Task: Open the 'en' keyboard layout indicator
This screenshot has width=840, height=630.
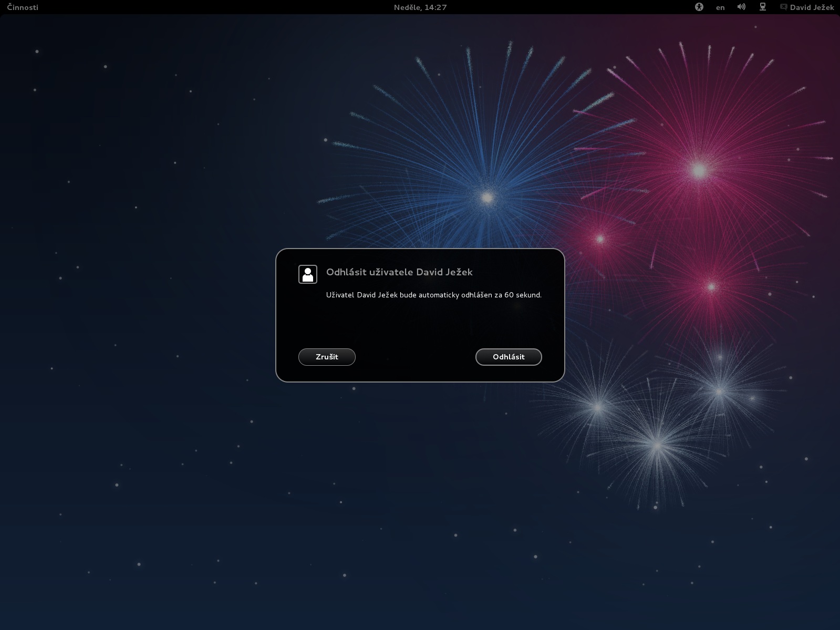Action: tap(720, 7)
